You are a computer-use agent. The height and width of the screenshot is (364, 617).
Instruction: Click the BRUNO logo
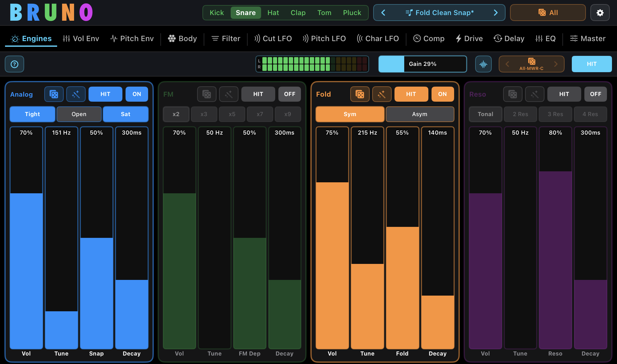coord(51,13)
